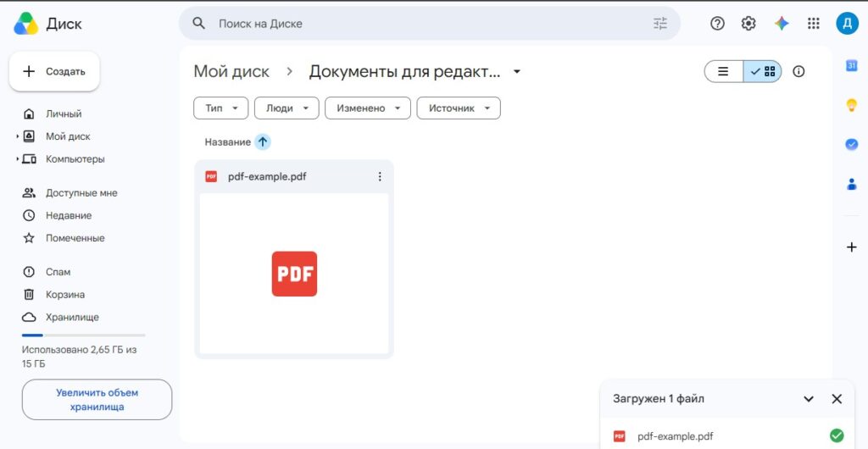Viewport: 868px width, 449px height.
Task: Switch to grid view layout
Action: pos(763,71)
